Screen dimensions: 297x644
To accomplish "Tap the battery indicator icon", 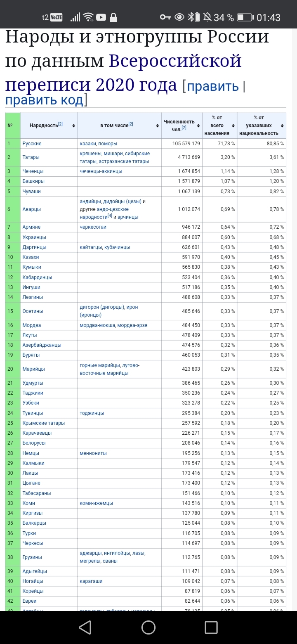I will pos(245,17).
